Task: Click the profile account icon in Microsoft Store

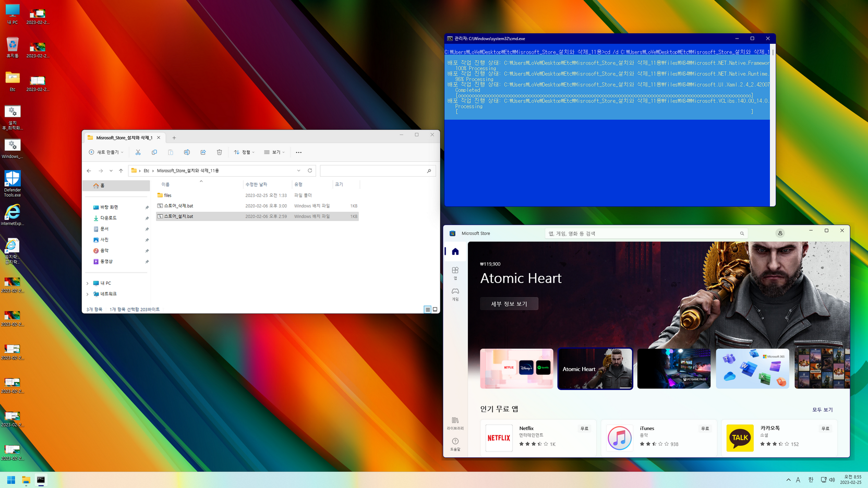Action: [780, 233]
